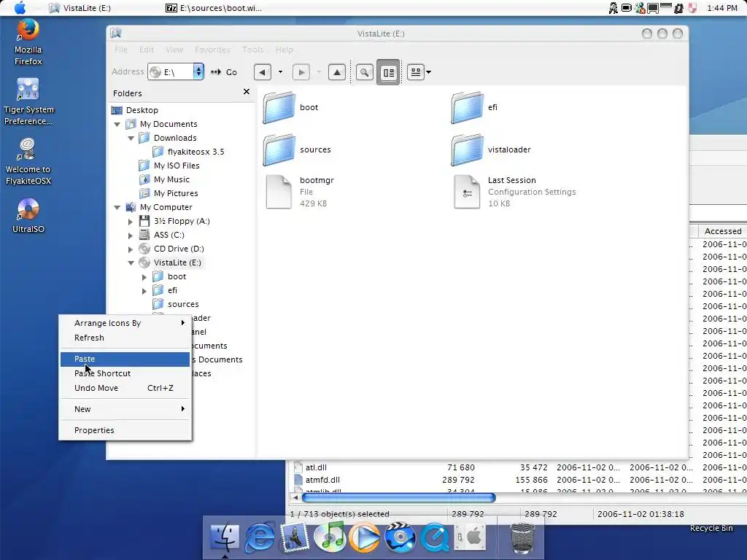Viewport: 747px width, 560px height.
Task: Expand the boot subfolder tree node
Action: [x=144, y=276]
